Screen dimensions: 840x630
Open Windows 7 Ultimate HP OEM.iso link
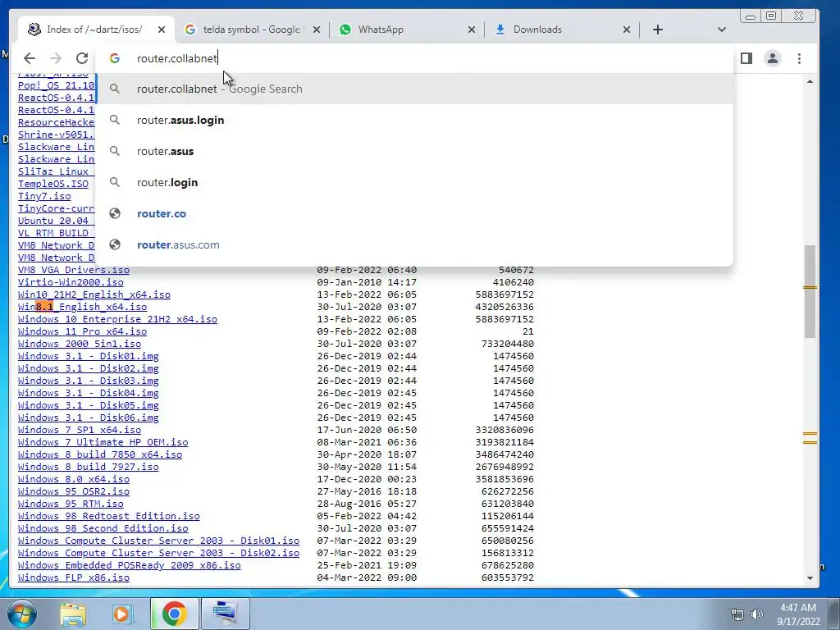pos(103,442)
